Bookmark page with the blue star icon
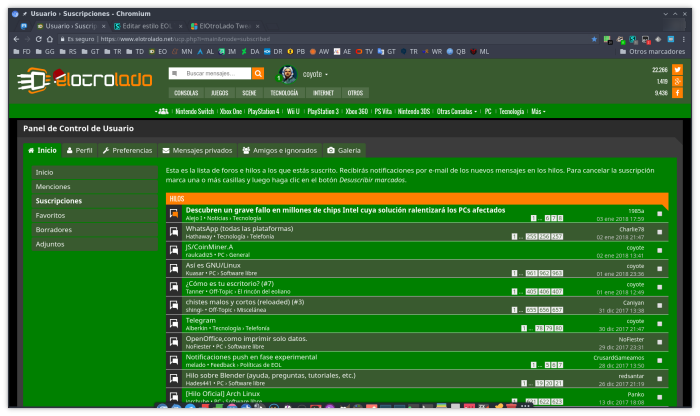The height and width of the screenshot is (416, 700). coord(594,39)
